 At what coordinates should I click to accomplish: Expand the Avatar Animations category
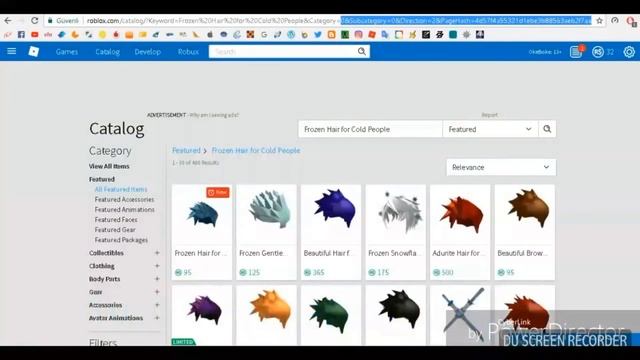pyautogui.click(x=157, y=318)
